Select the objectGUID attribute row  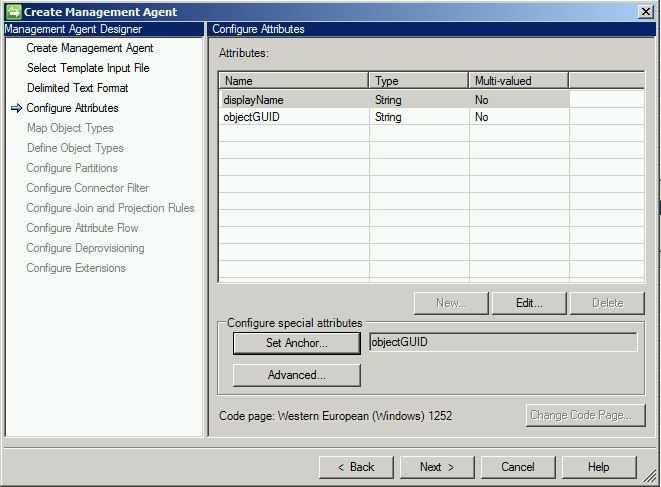394,117
